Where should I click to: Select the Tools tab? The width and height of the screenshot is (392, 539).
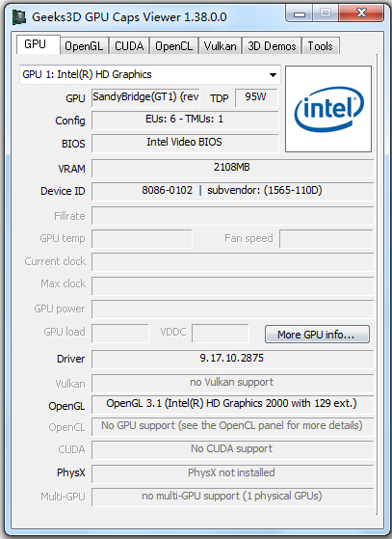[321, 46]
